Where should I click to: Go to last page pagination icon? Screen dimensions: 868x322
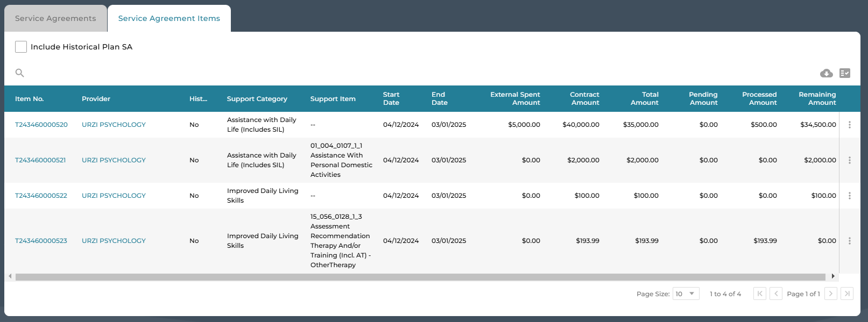pos(847,294)
